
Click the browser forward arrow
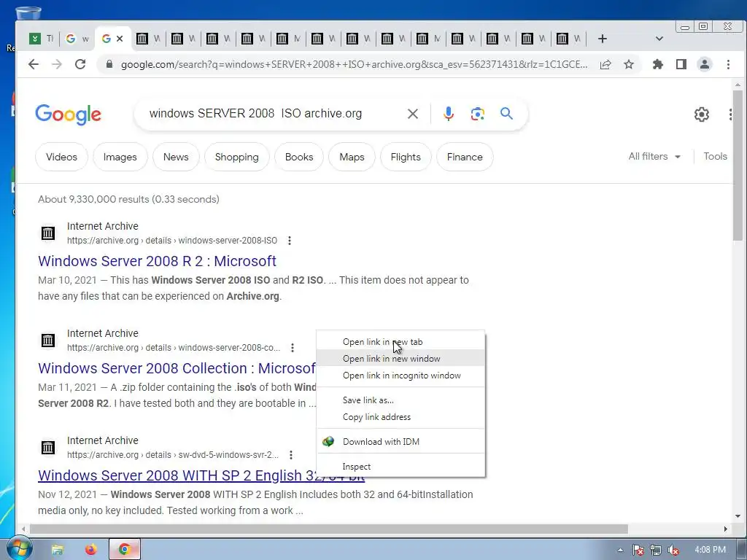(57, 64)
